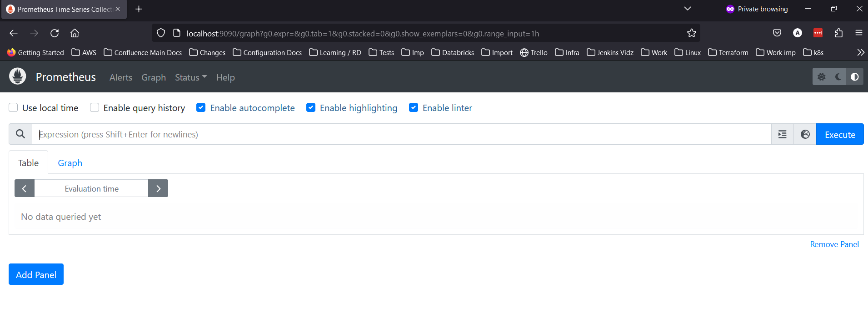Screen dimensions: 868x324
Task: Open the Databricks bookmark folder
Action: pyautogui.click(x=453, y=52)
